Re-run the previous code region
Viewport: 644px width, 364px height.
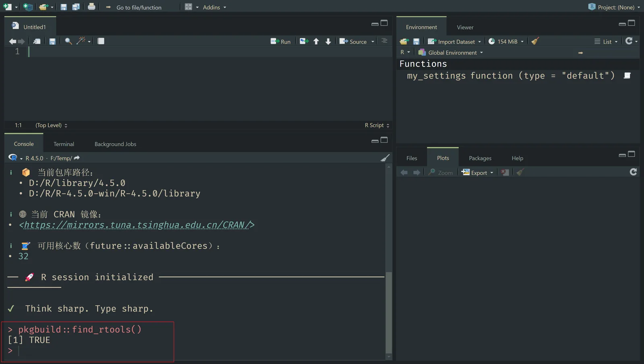[x=304, y=41]
